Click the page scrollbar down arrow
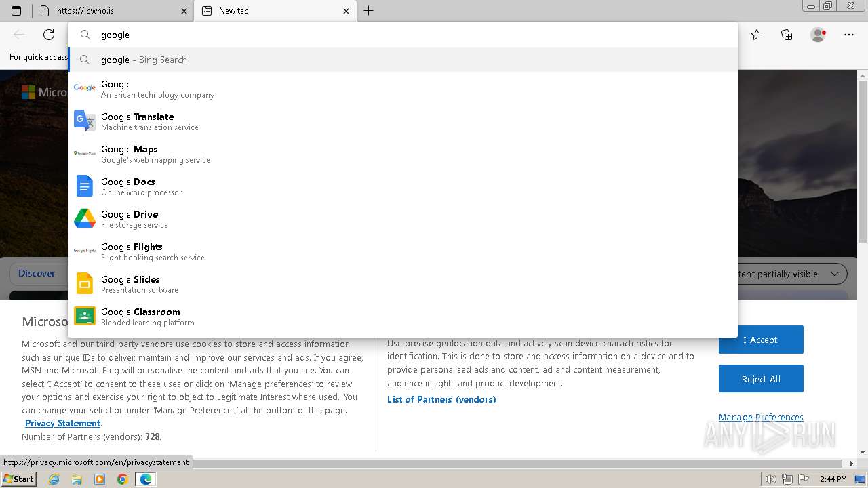Screen dimensions: 868x488 [x=863, y=452]
